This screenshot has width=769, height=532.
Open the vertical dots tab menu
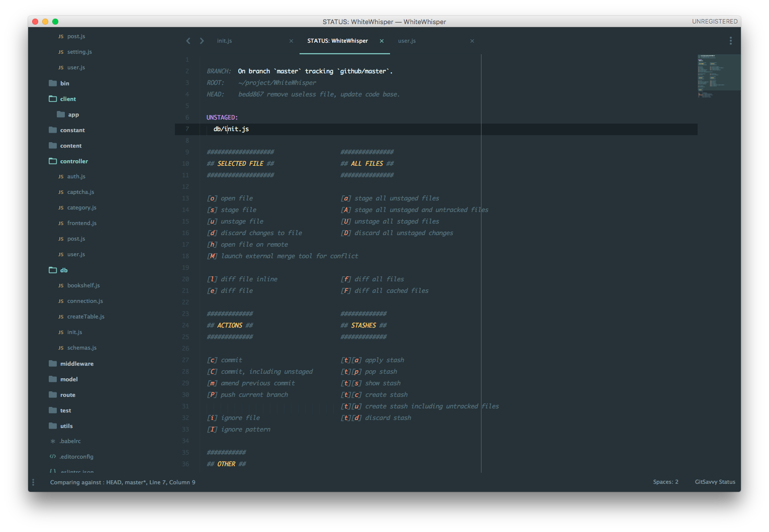point(731,41)
